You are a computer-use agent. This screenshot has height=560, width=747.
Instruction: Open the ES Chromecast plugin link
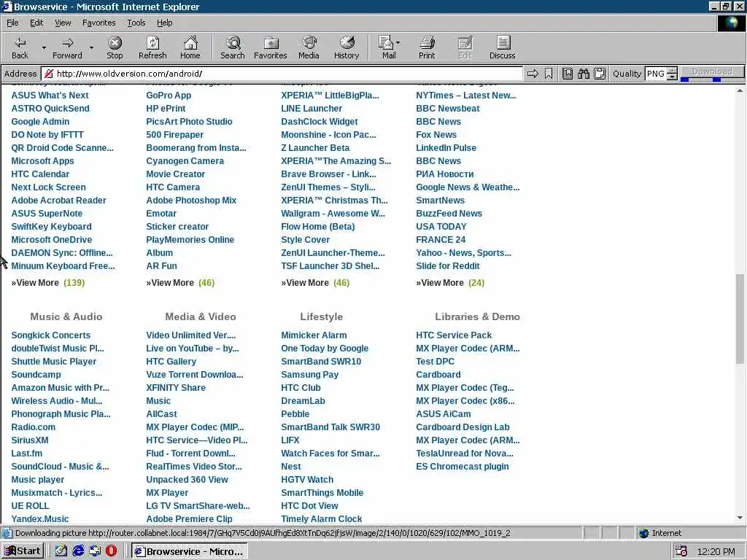click(x=462, y=467)
